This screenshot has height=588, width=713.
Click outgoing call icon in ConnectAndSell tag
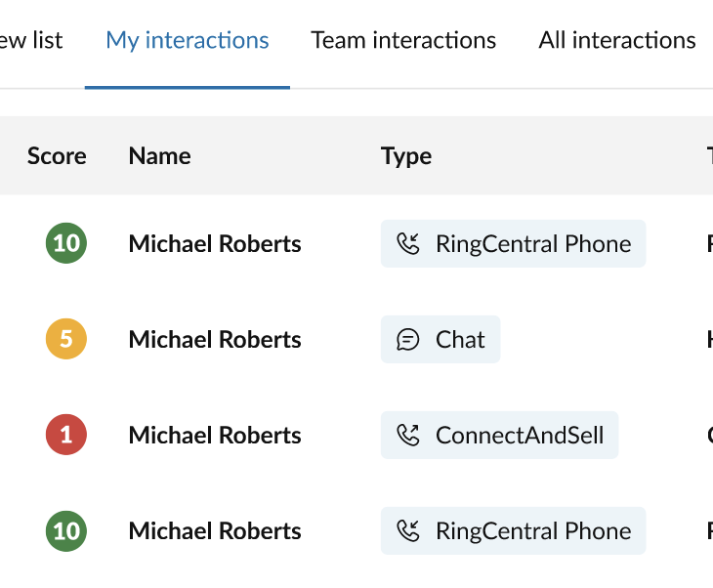(408, 435)
